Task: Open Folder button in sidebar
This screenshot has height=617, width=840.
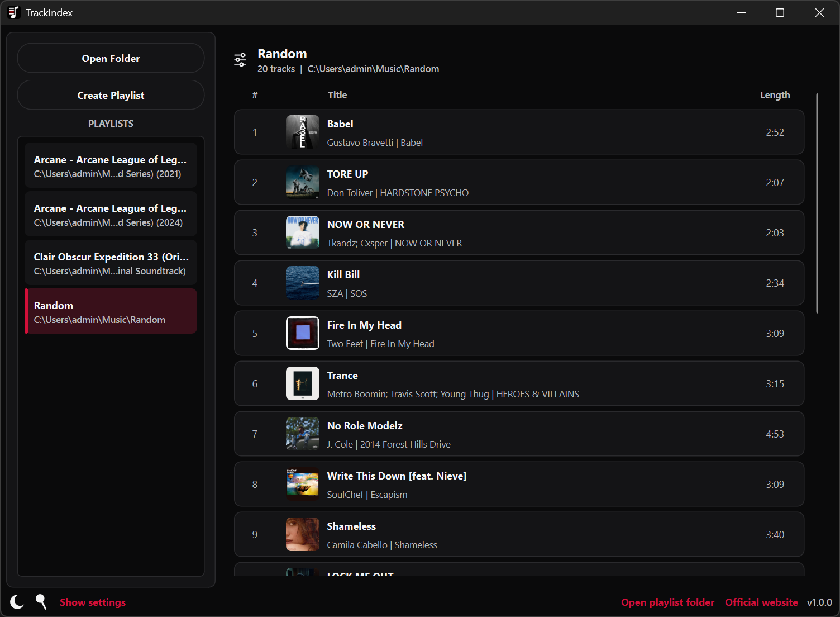Action: [111, 58]
